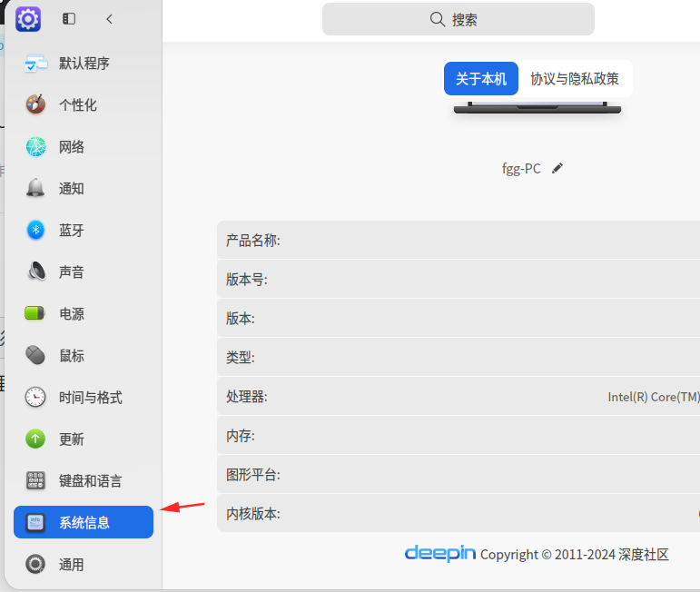Click the 图形平台 row
The image size is (700, 592).
coord(458,474)
